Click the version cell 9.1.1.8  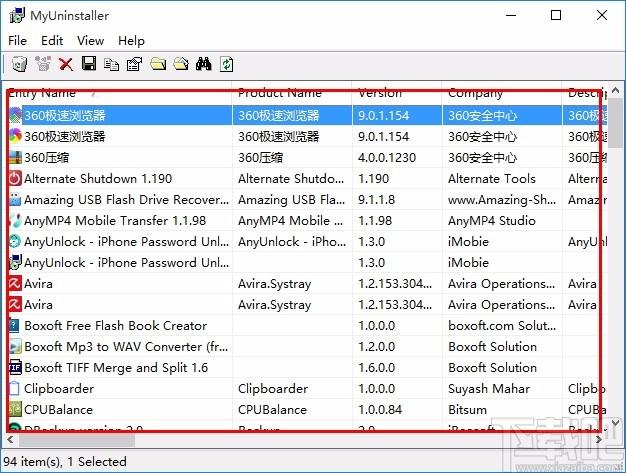tap(376, 200)
